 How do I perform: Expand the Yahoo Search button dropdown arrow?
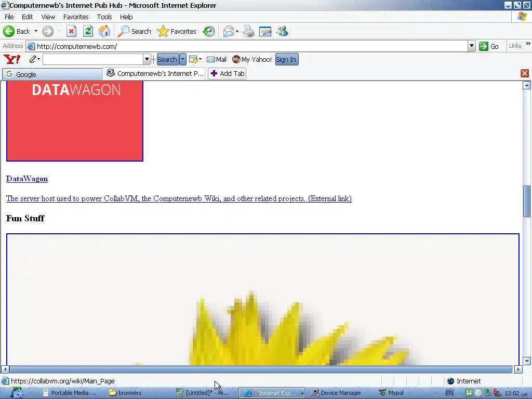pos(182,59)
